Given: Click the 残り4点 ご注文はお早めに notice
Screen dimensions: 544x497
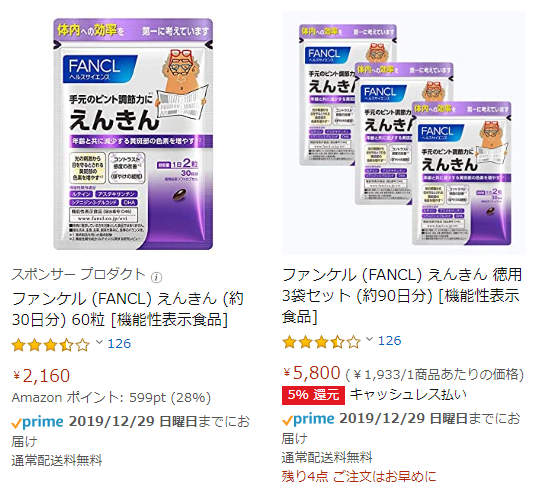Looking at the screenshot, I should tap(359, 477).
